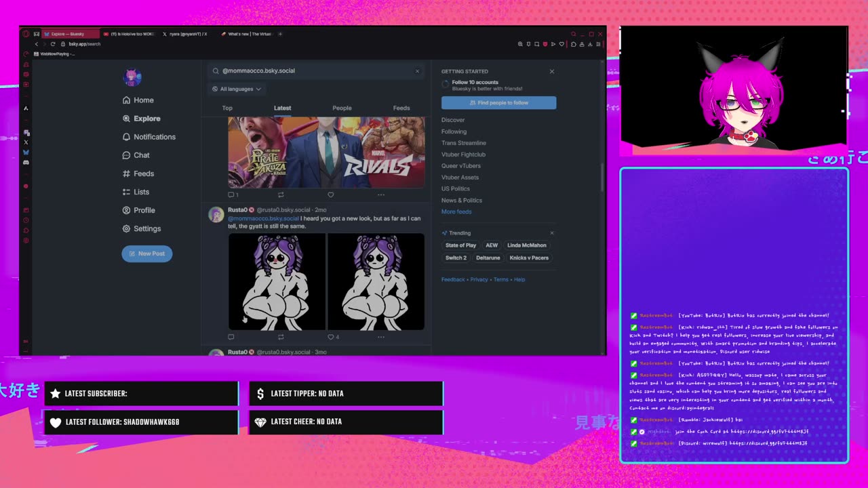Open Chat in Bluesky sidebar
868x488 pixels.
tap(136, 155)
